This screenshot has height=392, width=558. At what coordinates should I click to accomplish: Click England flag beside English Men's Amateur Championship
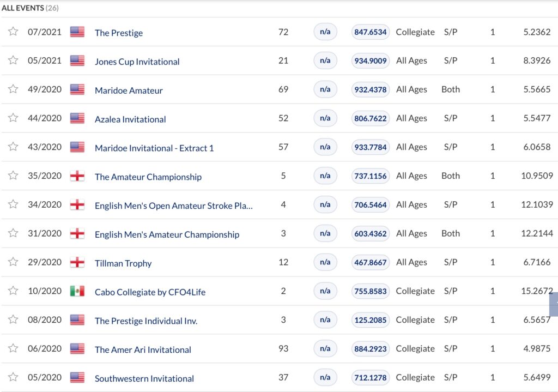pyautogui.click(x=77, y=233)
